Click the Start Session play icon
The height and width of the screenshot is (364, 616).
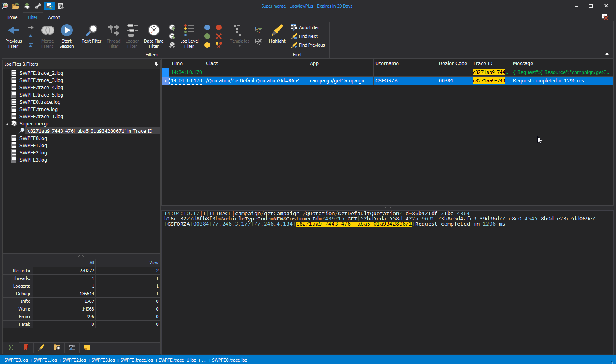click(x=66, y=31)
